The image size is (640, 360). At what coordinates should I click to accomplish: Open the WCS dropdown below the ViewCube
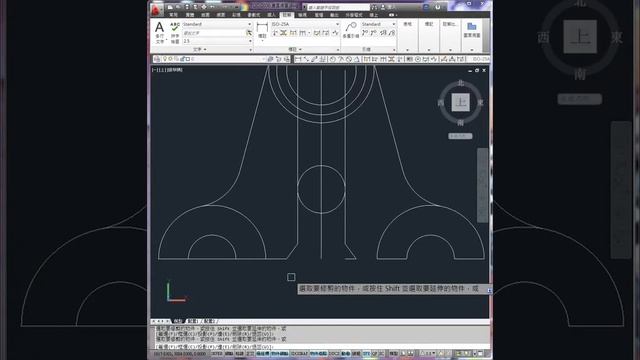coord(460,136)
